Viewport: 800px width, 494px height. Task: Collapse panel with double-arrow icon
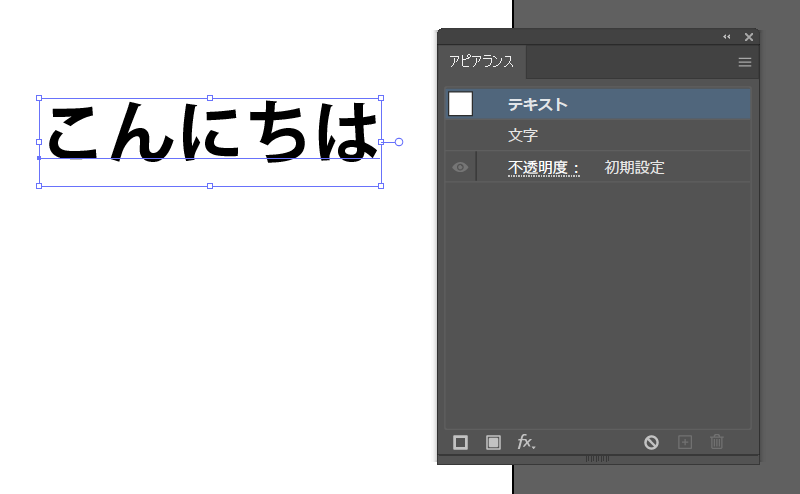tap(727, 37)
